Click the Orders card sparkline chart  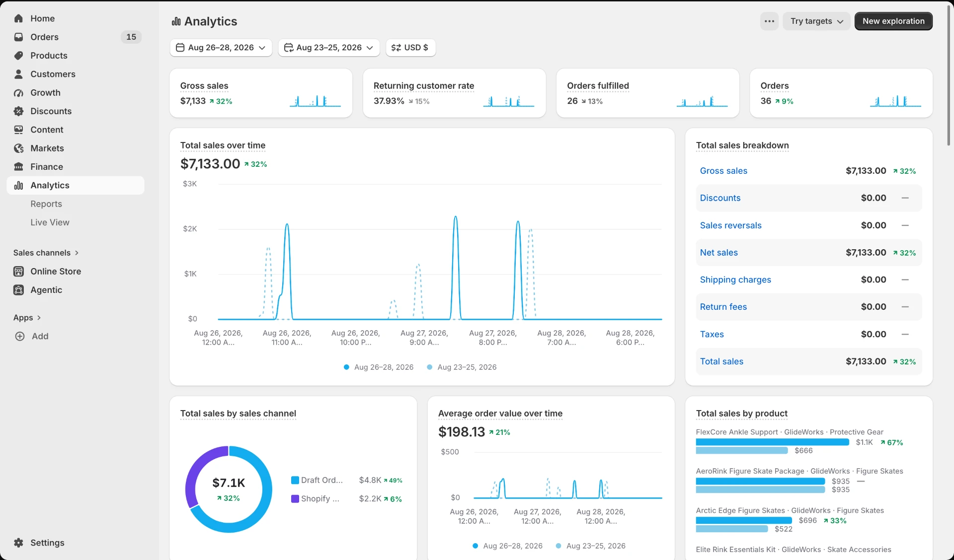pos(895,101)
